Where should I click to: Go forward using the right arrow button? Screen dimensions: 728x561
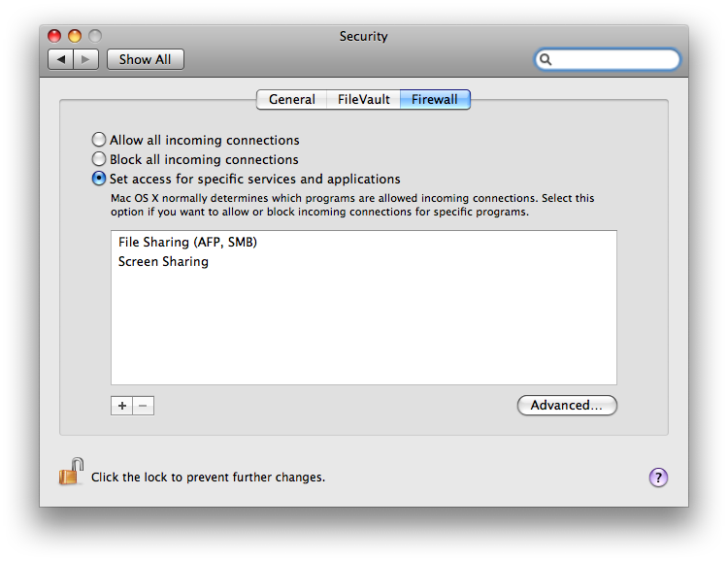(x=86, y=59)
